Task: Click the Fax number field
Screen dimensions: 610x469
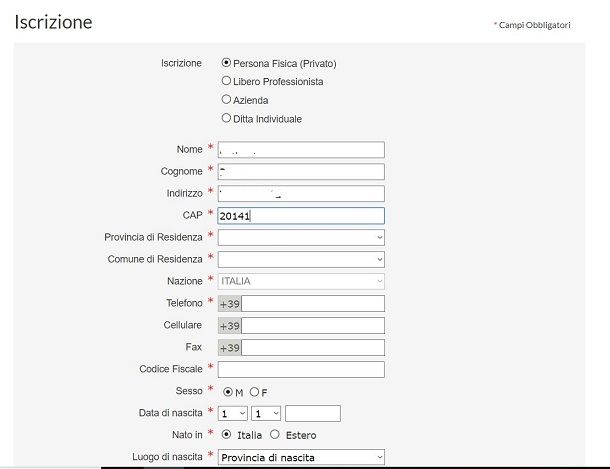Action: (313, 347)
